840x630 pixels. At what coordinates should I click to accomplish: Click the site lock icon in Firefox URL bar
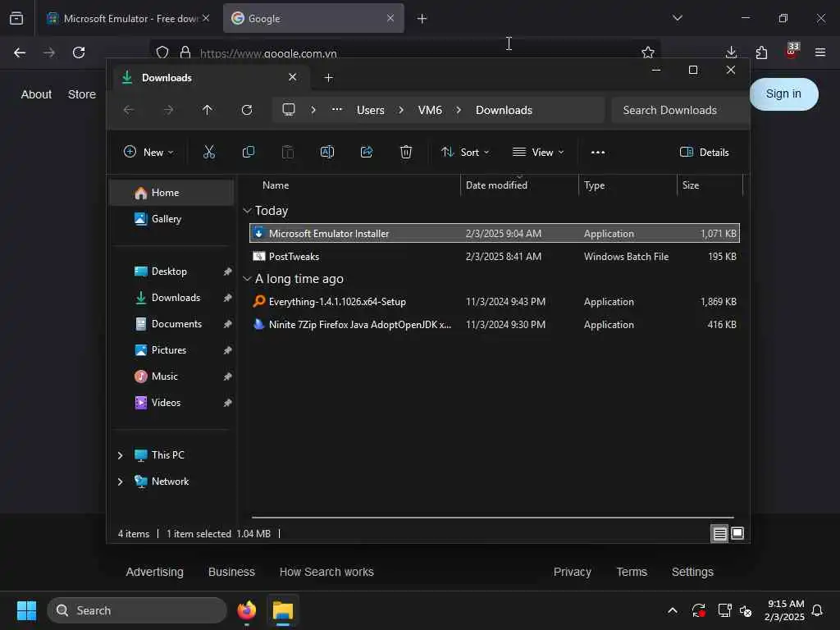(185, 52)
